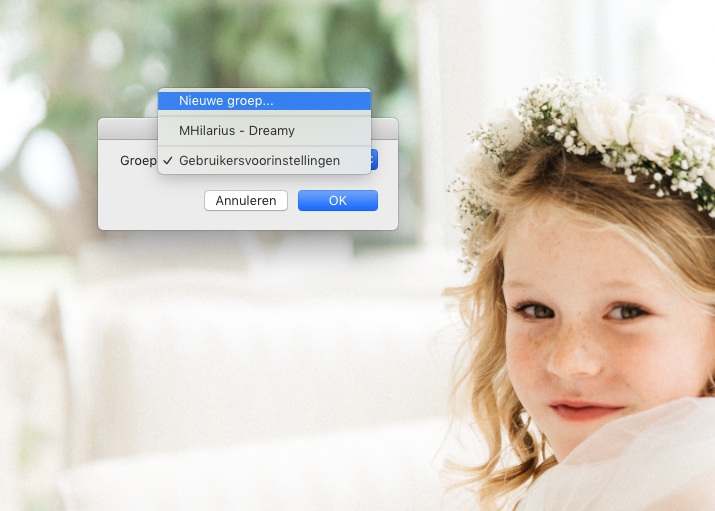Click the Annuleren button

[246, 201]
